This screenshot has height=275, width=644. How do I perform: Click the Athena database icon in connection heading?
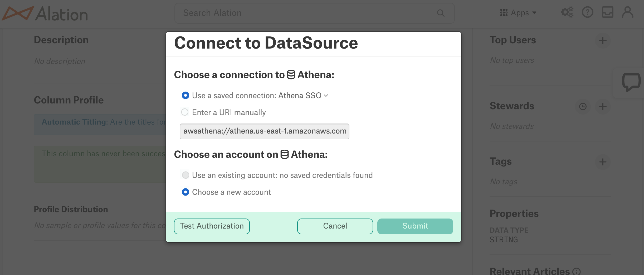click(x=291, y=75)
